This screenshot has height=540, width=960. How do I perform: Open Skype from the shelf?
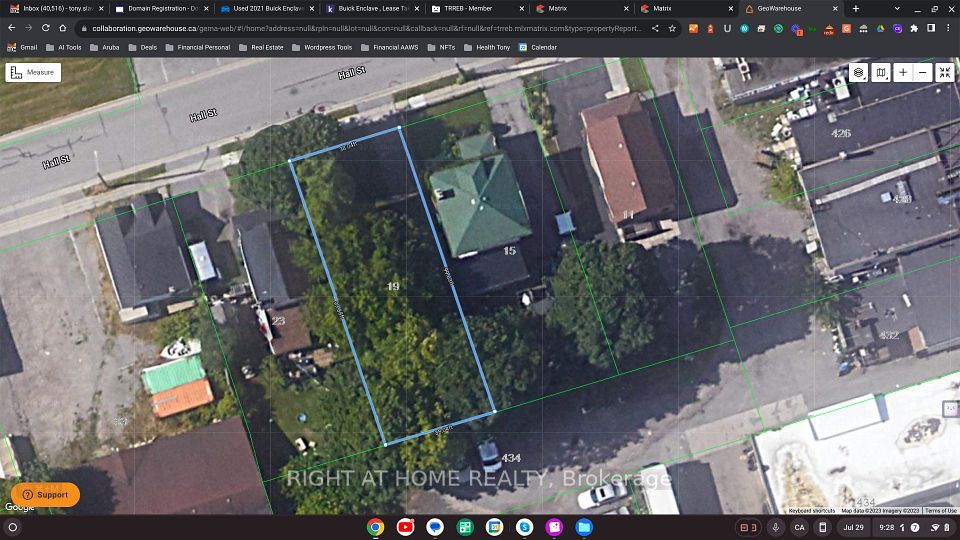pos(525,527)
